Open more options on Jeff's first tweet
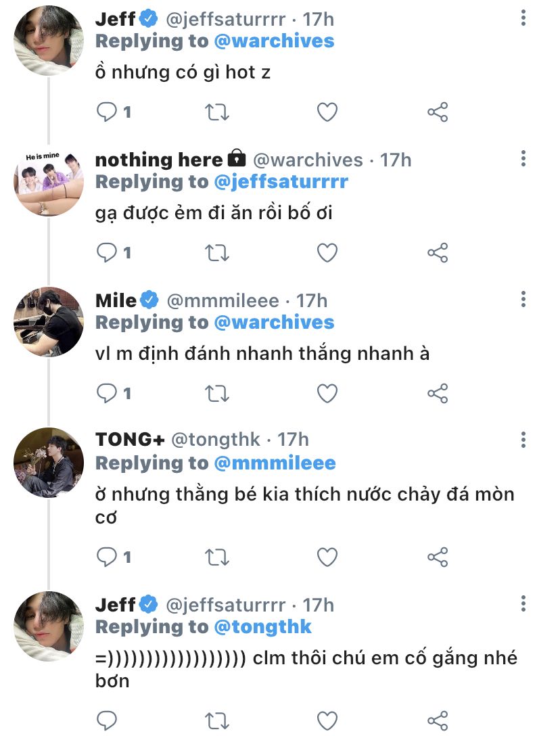560x736 pixels. [x=523, y=18]
